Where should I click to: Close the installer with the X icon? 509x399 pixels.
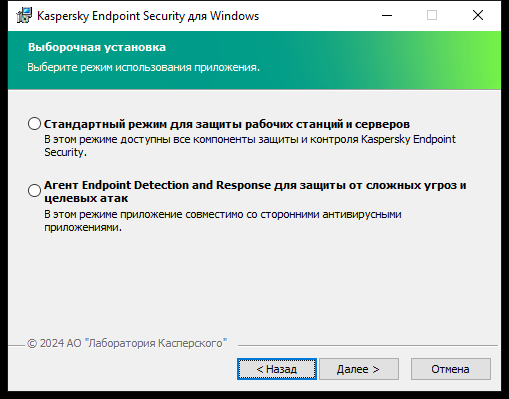478,15
